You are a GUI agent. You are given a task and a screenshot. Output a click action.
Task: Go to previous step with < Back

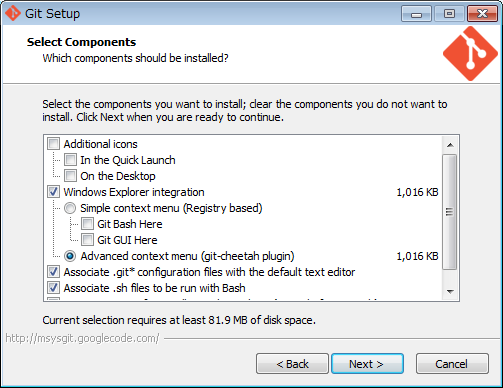click(x=292, y=364)
